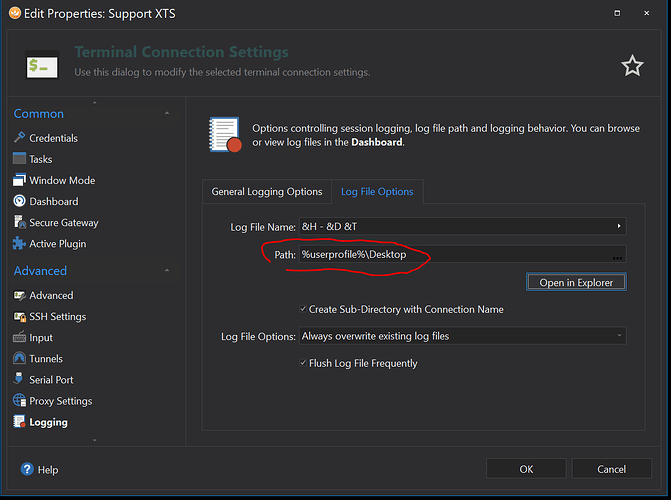Viewport: 671px width, 500px height.
Task: Disable Flush Log File Frequently checkbox
Action: (304, 363)
